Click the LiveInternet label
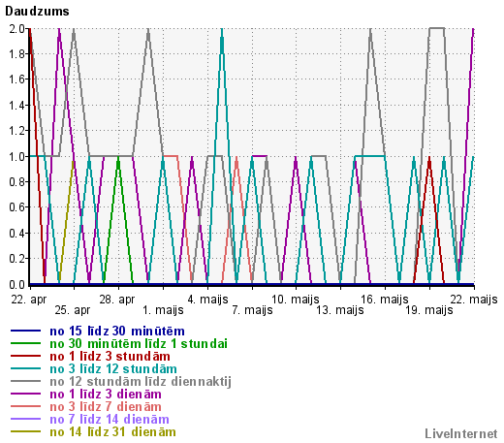This screenshot has height=443, width=504. coord(461,433)
